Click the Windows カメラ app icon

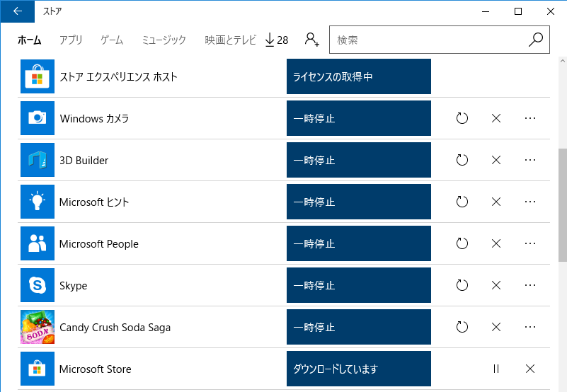38,118
